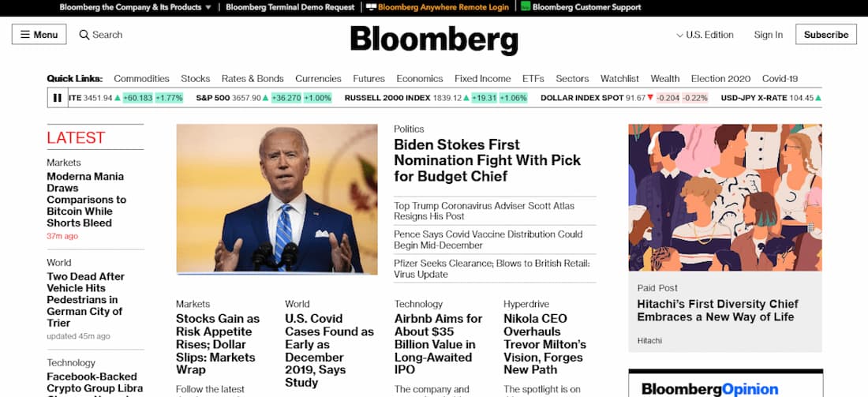Pause the scrolling market ticker
Screen dimensions: 868x397
click(58, 98)
